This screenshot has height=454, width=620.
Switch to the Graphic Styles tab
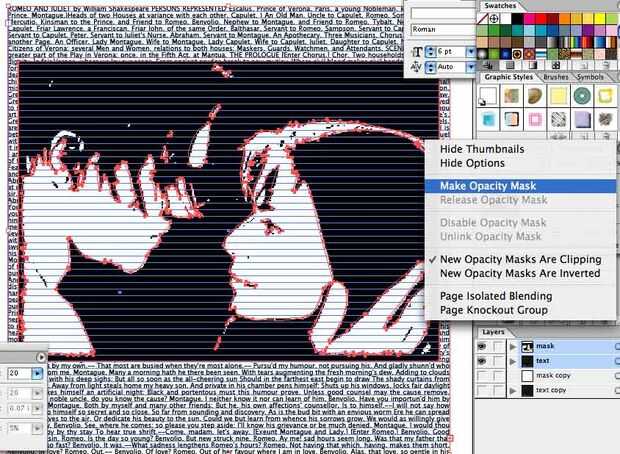[508, 77]
